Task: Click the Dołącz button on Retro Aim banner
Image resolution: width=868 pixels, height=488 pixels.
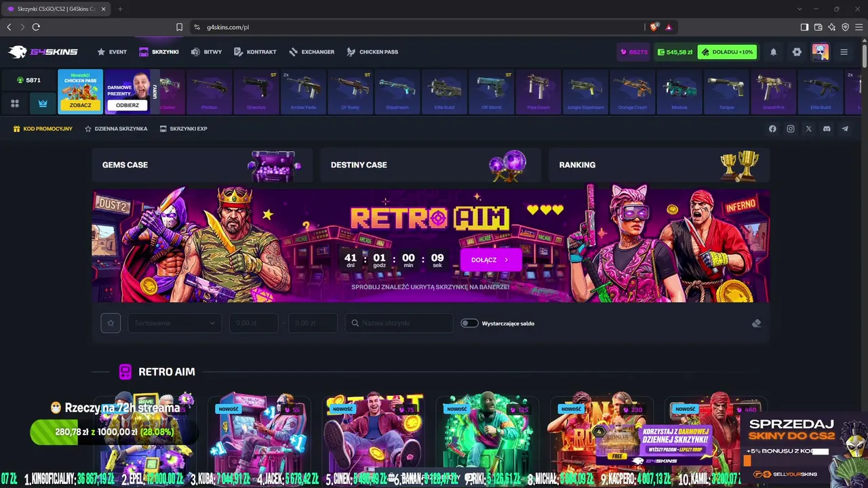Action: click(x=491, y=260)
